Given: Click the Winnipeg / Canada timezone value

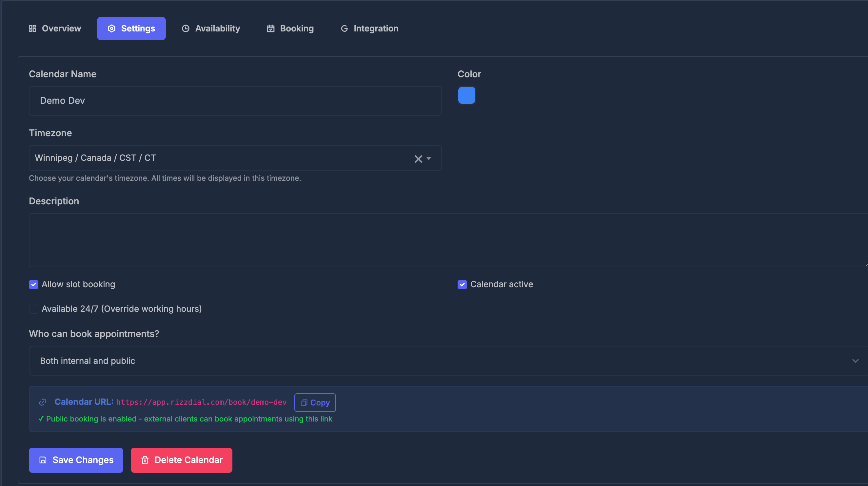Looking at the screenshot, I should (95, 158).
